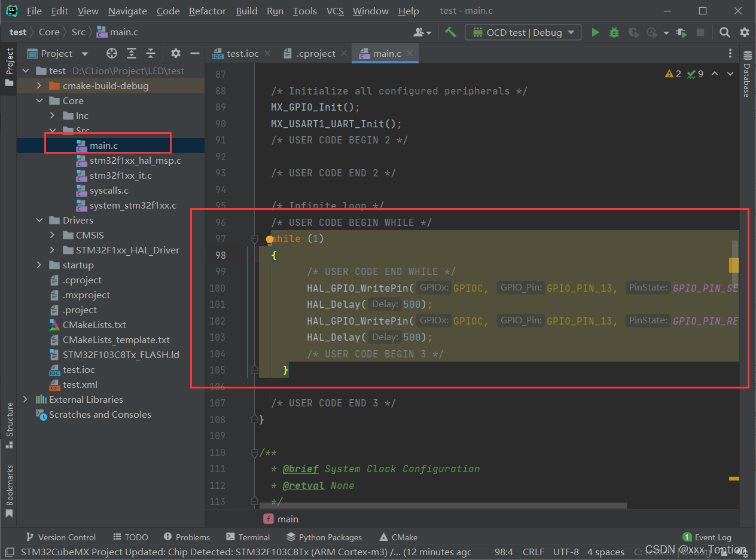This screenshot has height=560, width=756.
Task: Open CMakeLists.txt in the project tree
Action: 94,325
